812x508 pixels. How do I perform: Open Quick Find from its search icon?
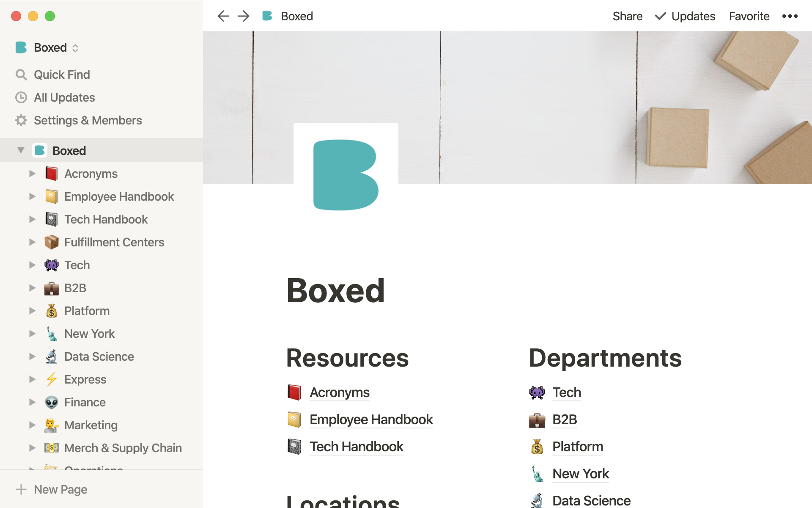click(21, 75)
